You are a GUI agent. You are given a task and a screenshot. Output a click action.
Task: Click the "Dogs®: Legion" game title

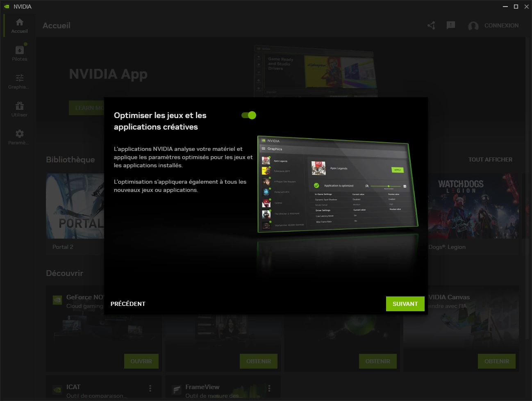pyautogui.click(x=447, y=247)
